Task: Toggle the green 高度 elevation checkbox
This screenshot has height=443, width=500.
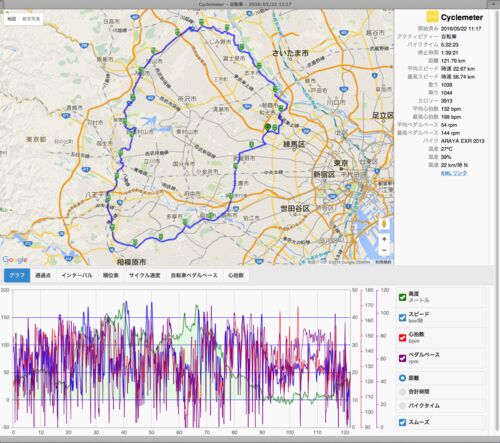Action: coord(402,297)
